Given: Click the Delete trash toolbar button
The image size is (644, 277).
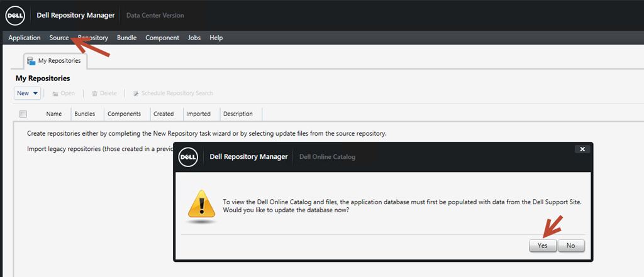Looking at the screenshot, I should tap(104, 93).
